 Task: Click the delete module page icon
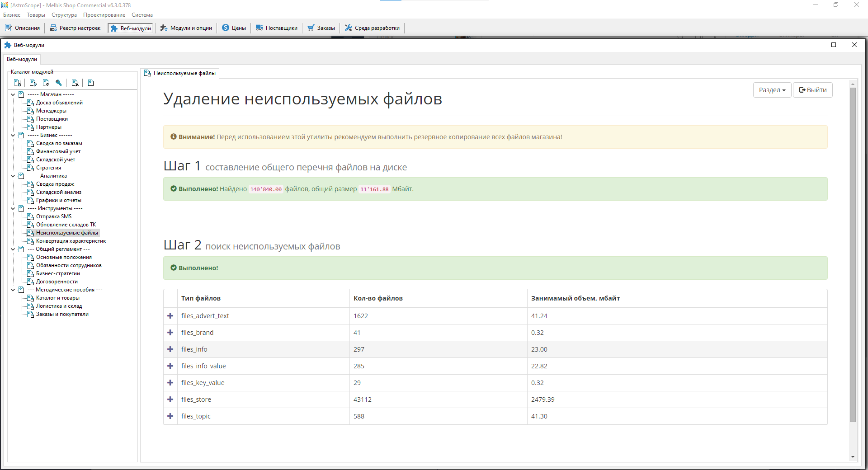[75, 83]
